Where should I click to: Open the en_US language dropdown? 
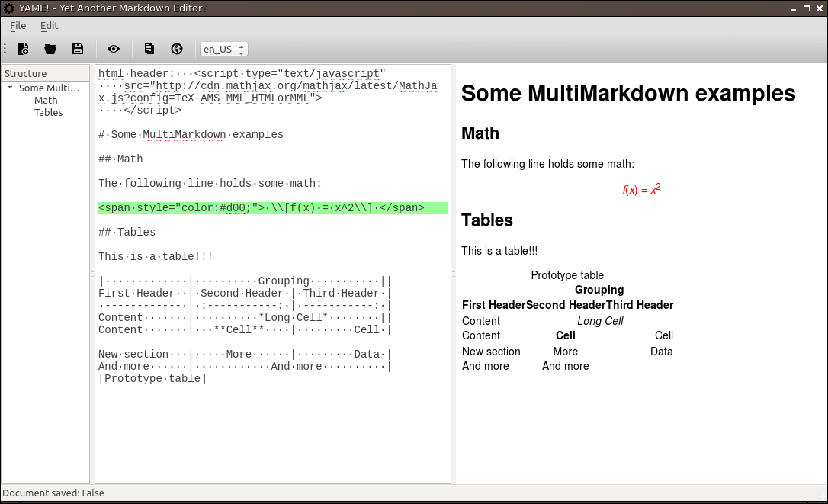tap(224, 49)
